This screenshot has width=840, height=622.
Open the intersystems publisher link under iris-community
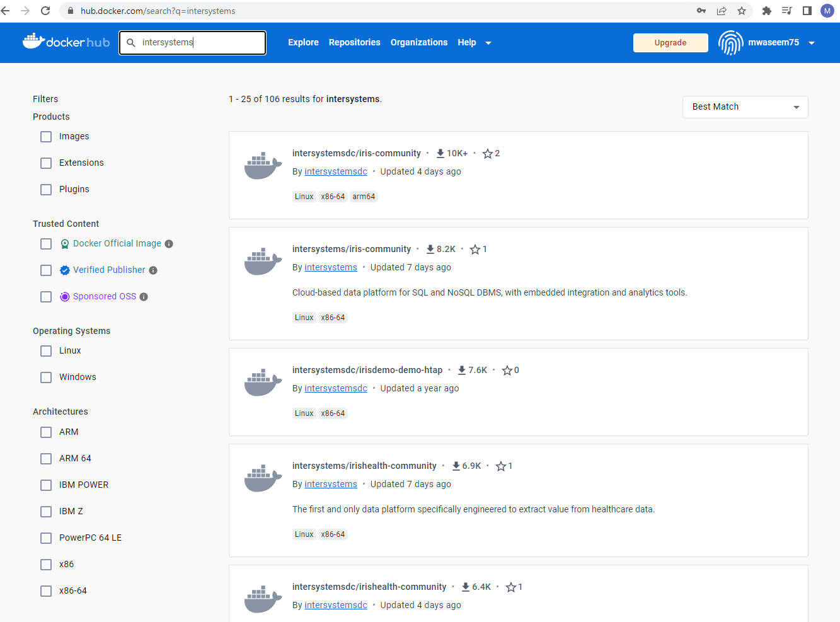click(x=330, y=267)
